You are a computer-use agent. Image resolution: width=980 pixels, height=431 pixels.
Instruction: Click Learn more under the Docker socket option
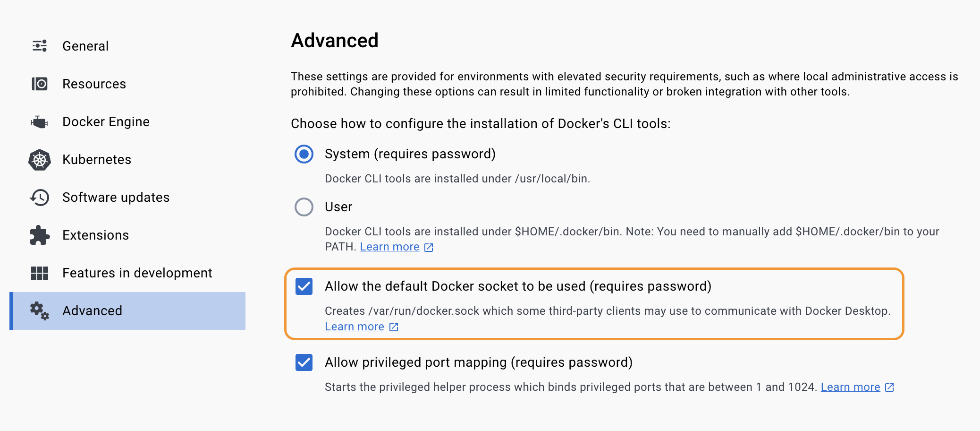point(355,326)
